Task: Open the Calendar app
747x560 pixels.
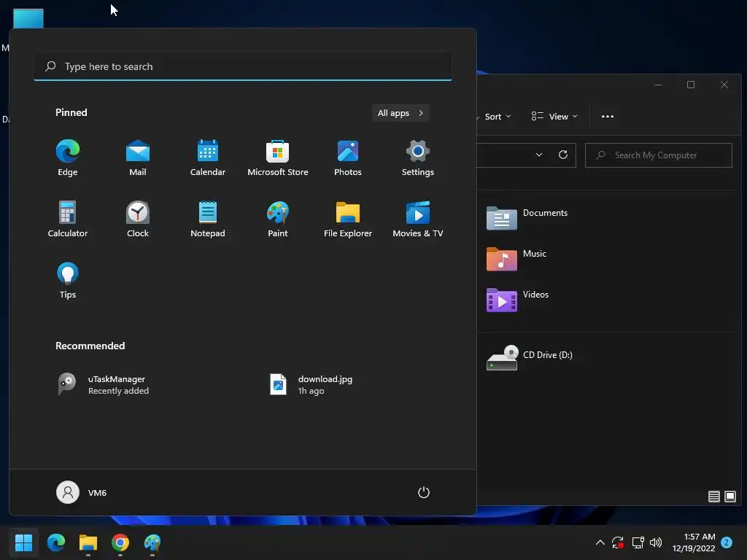Action: point(208,158)
